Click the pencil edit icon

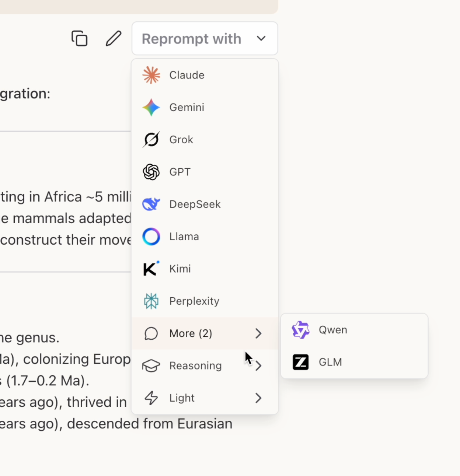tap(114, 38)
